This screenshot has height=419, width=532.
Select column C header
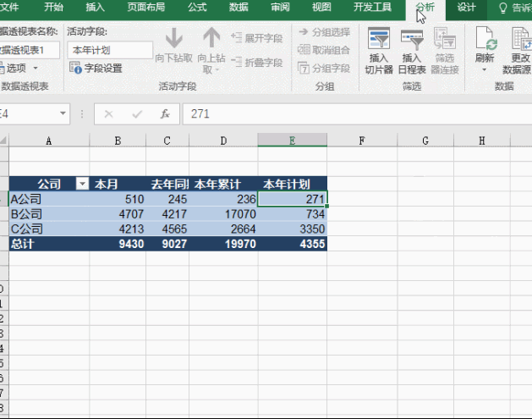coord(167,141)
